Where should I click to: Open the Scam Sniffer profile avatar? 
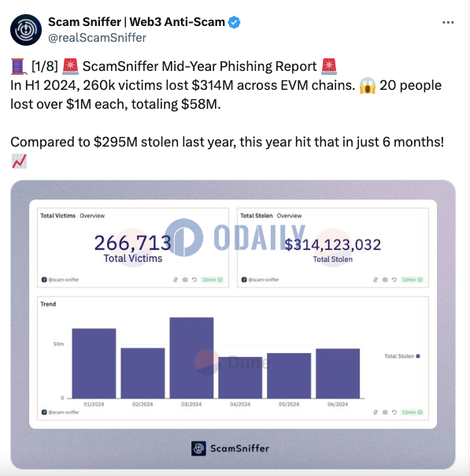[x=26, y=30]
